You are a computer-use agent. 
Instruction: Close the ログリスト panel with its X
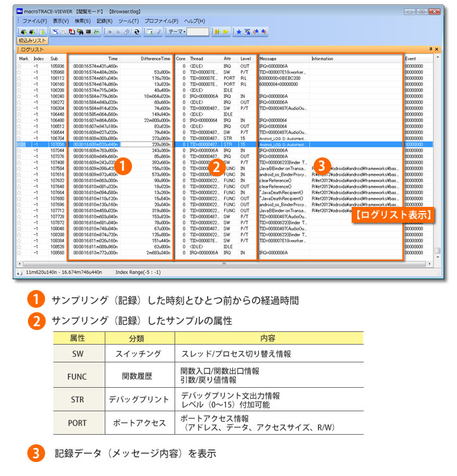coord(437,49)
